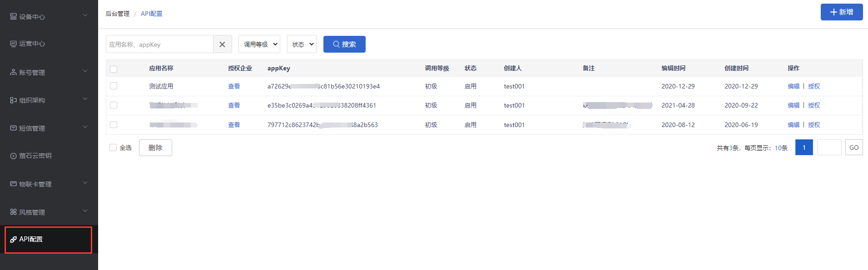Screen dimensions: 868x270
Task: Click the 创建时间 column header
Action: [x=737, y=68]
